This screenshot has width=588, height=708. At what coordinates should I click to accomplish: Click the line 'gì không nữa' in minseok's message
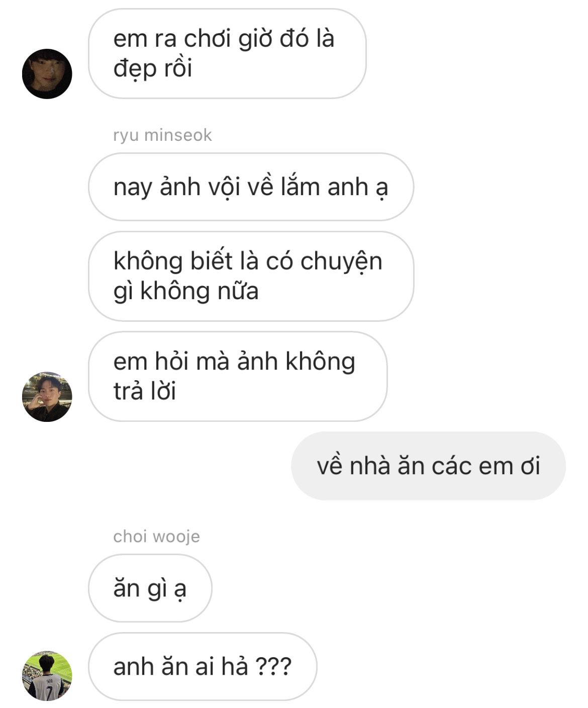point(186,291)
